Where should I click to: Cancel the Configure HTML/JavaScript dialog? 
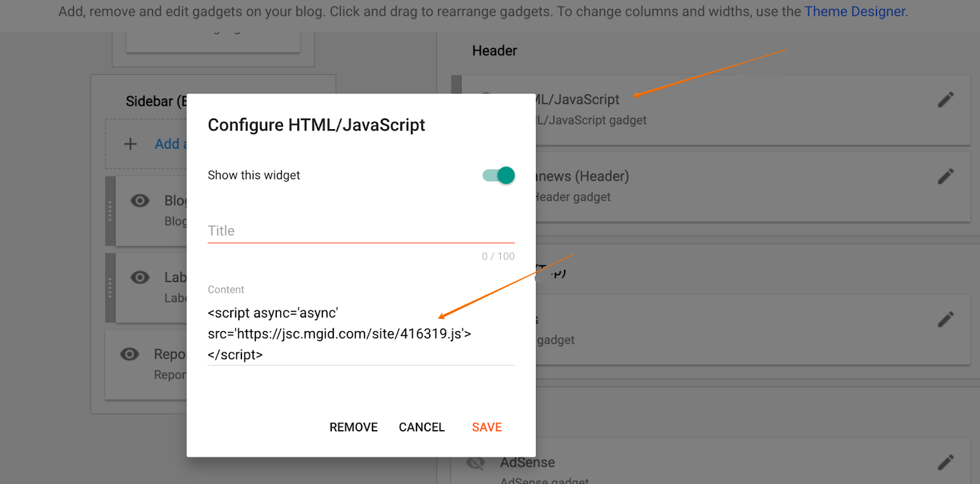point(421,427)
